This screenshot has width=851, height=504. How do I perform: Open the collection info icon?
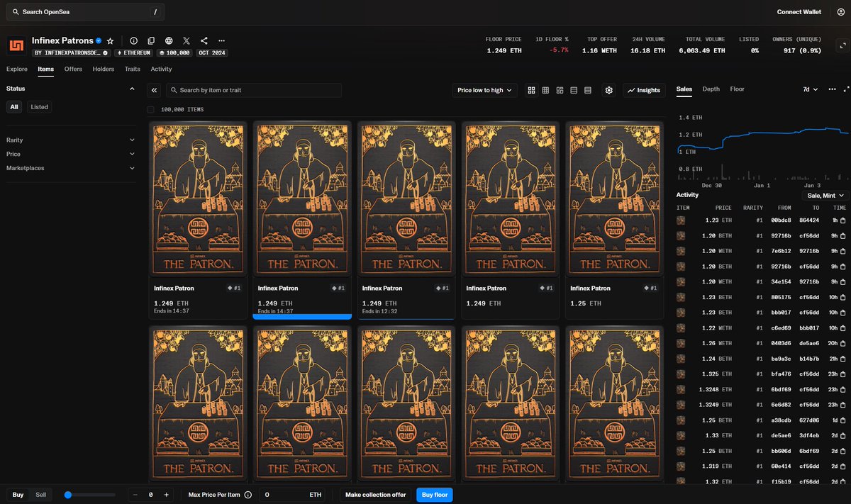click(133, 41)
